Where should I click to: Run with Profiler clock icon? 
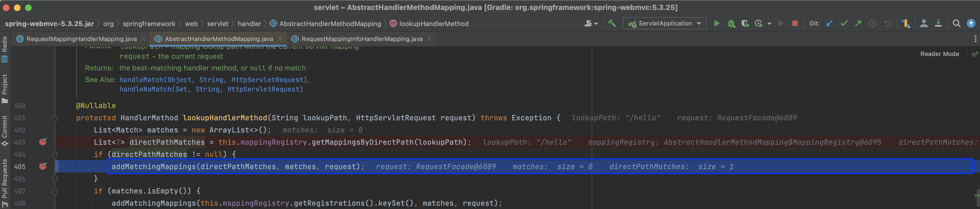click(x=759, y=24)
